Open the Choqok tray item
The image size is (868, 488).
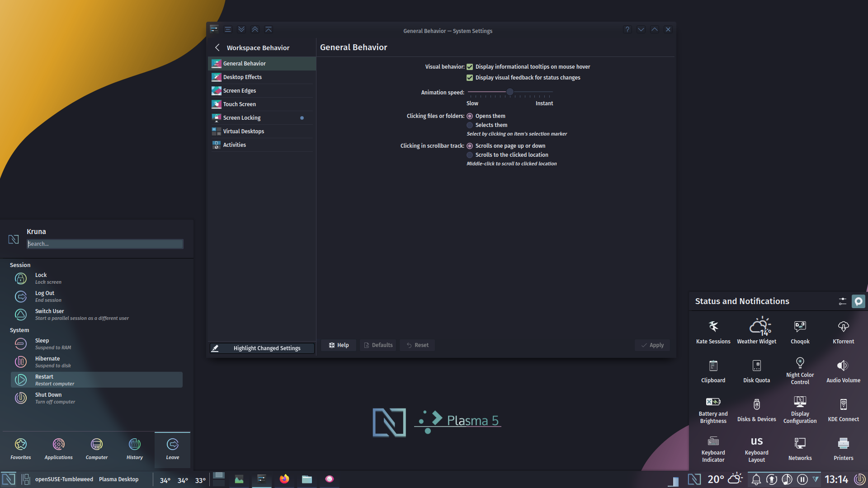point(800,332)
